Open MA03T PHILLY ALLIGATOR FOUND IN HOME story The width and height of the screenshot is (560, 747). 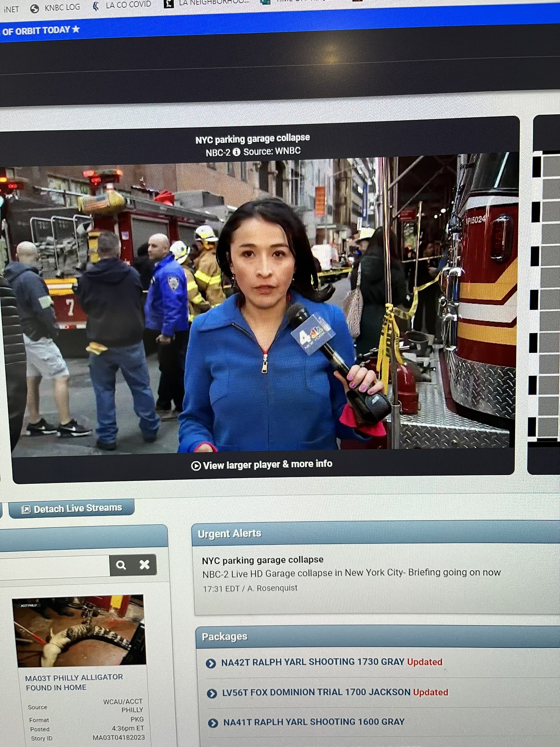point(74,682)
